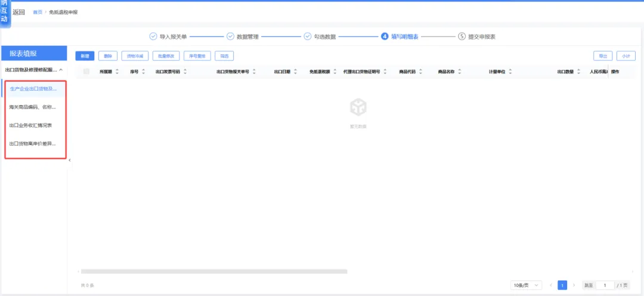The image size is (644, 296).
Task: Go to the 填写明细表 step
Action: (x=404, y=36)
